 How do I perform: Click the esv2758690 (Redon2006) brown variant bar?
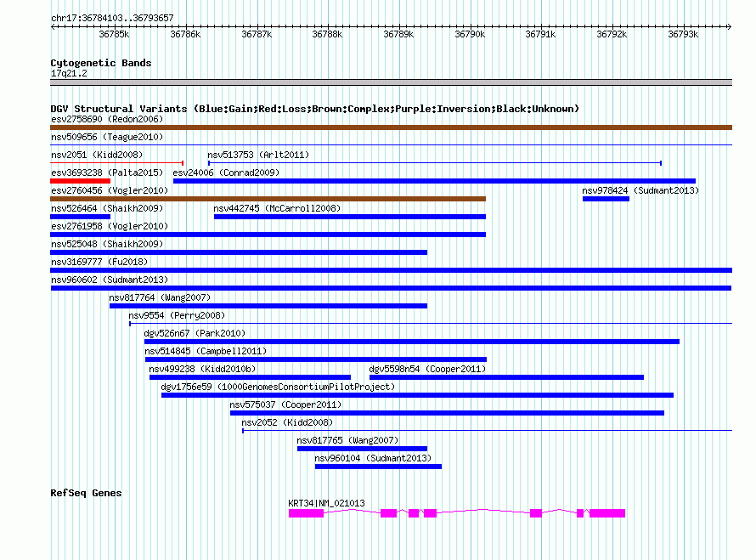(391, 127)
